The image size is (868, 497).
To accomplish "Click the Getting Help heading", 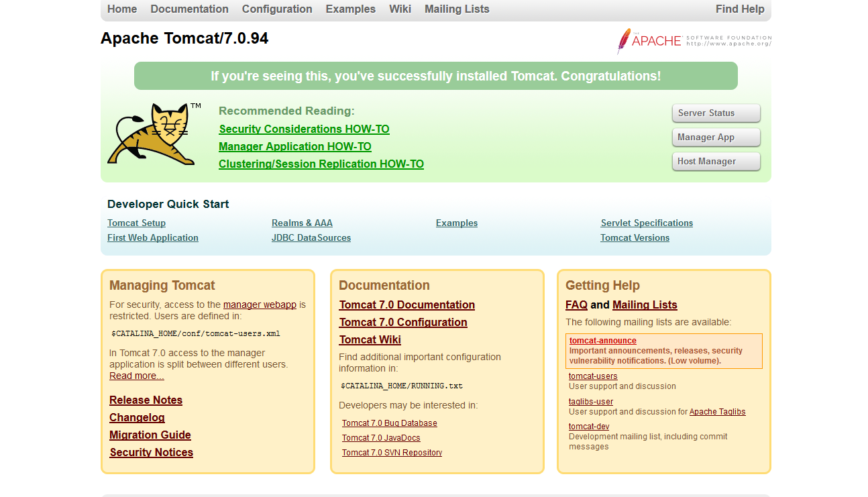I will pyautogui.click(x=602, y=286).
